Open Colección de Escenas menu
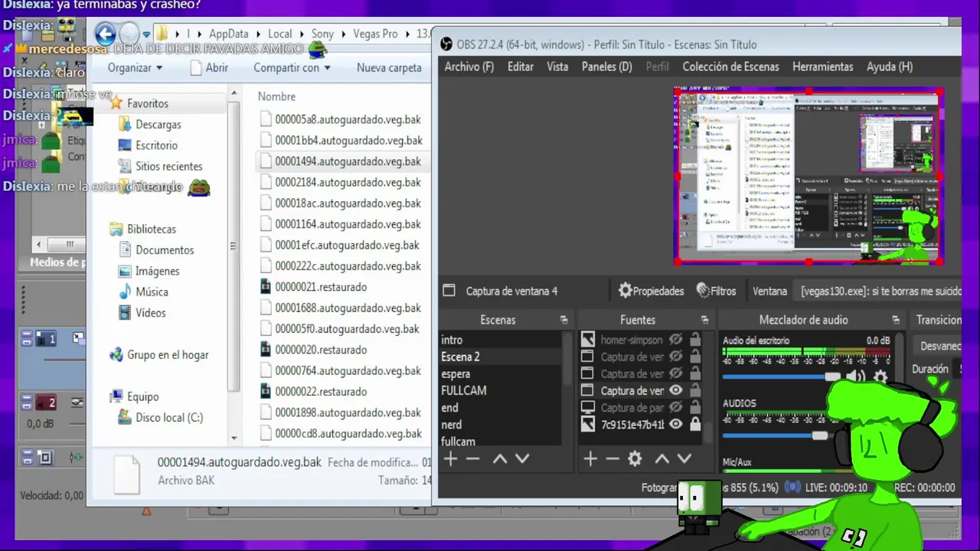This screenshot has height=551, width=980. coord(731,67)
